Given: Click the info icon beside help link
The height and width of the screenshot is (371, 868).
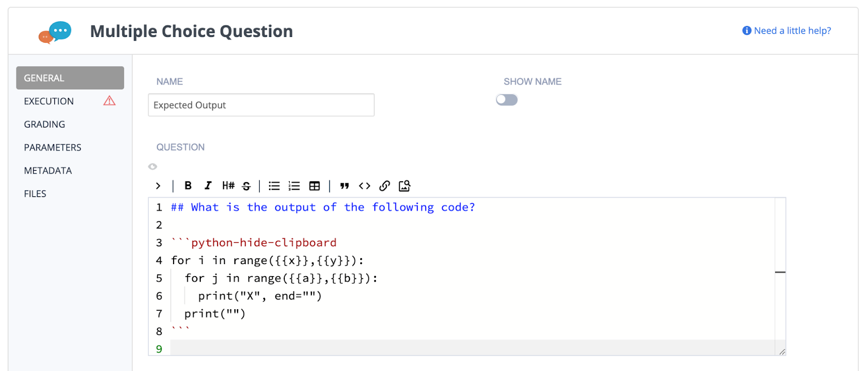Looking at the screenshot, I should click(747, 31).
